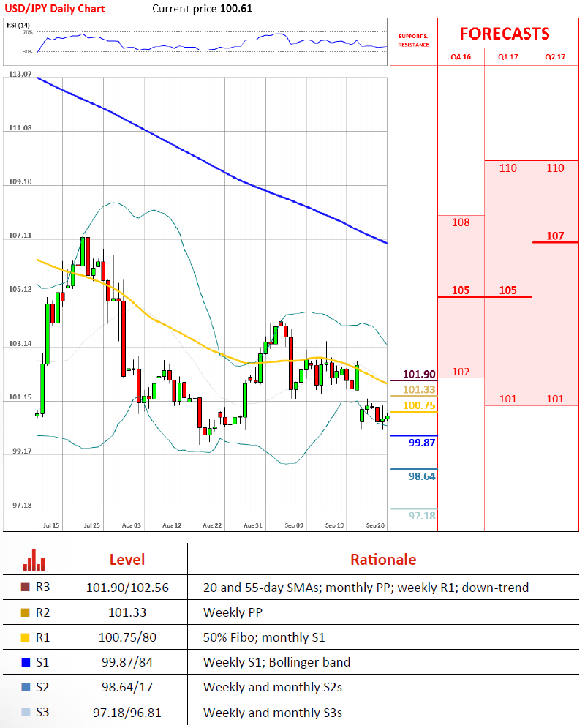585x728 pixels.
Task: Click the R3 brown color swatch
Action: (x=26, y=588)
